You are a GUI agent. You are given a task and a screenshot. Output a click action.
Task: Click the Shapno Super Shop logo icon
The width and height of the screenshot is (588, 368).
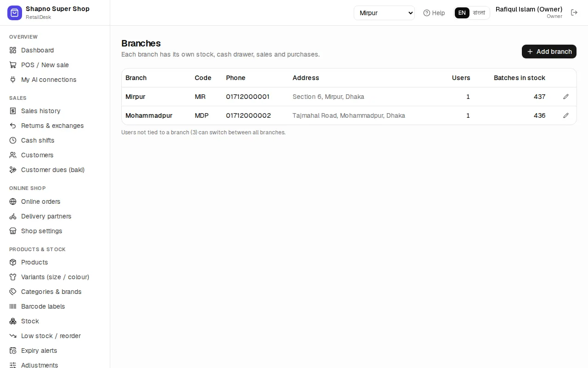pos(15,13)
